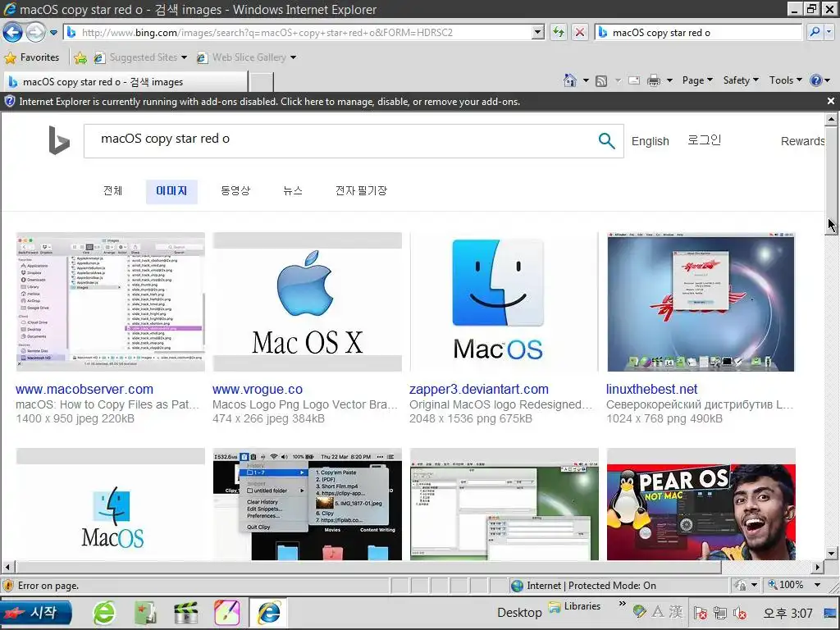This screenshot has height=630, width=840.
Task: Click the Bing logo
Action: (59, 140)
